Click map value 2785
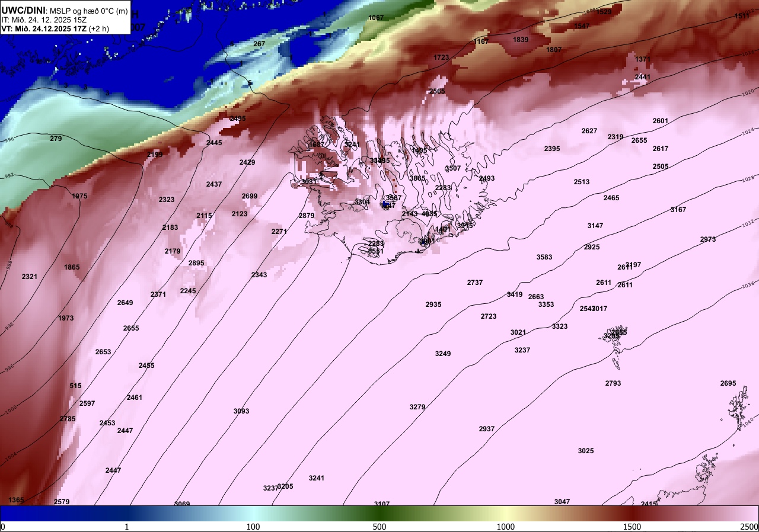This screenshot has height=532, width=759. tap(68, 419)
